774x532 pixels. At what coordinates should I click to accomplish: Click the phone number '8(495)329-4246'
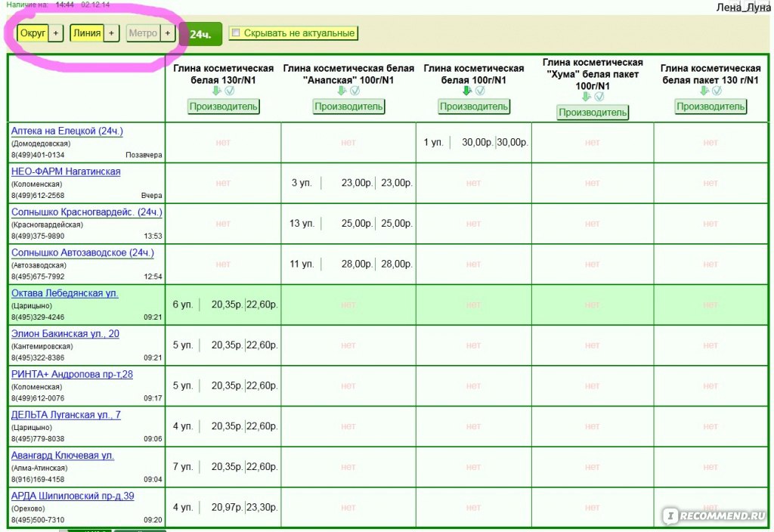click(x=38, y=317)
